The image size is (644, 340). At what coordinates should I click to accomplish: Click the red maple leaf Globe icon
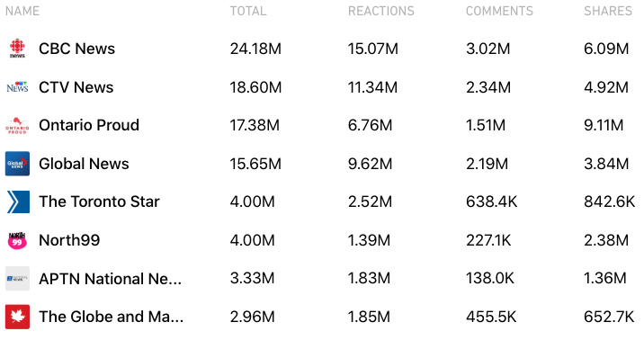point(17,317)
